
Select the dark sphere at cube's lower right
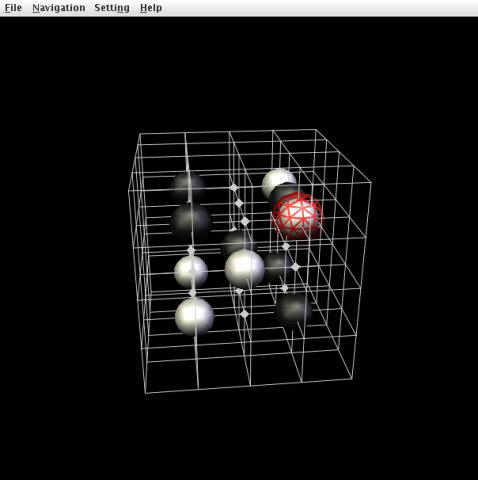[x=293, y=310]
